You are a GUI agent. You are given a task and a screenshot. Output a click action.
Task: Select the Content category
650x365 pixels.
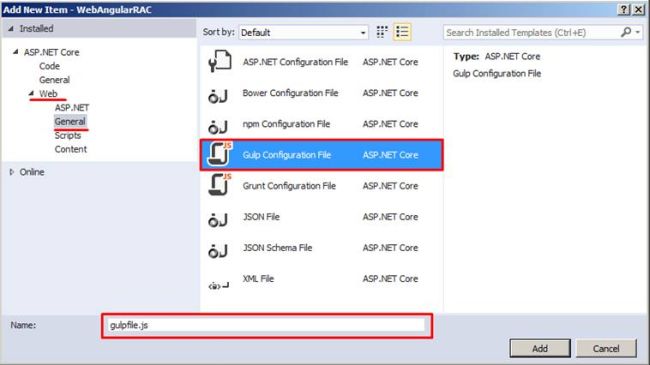70,149
